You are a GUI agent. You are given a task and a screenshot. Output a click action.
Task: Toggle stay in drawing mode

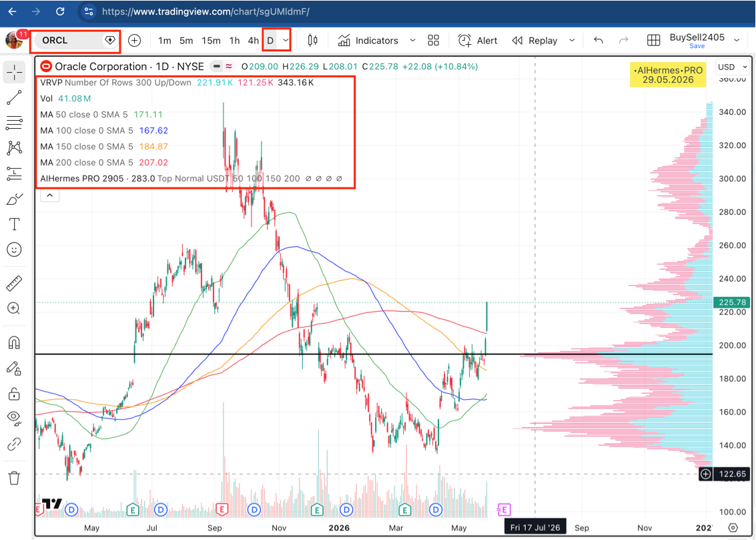point(15,369)
